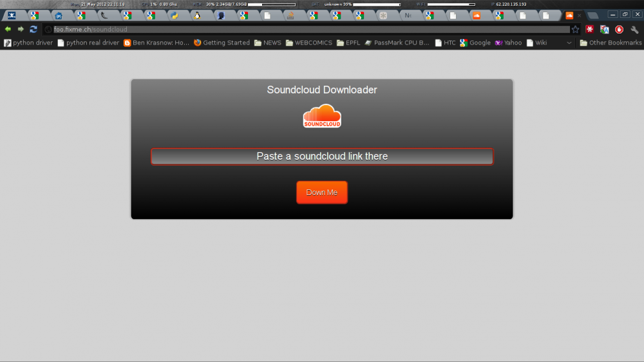
Task: Click the SoundCloud logo image
Action: click(x=322, y=116)
